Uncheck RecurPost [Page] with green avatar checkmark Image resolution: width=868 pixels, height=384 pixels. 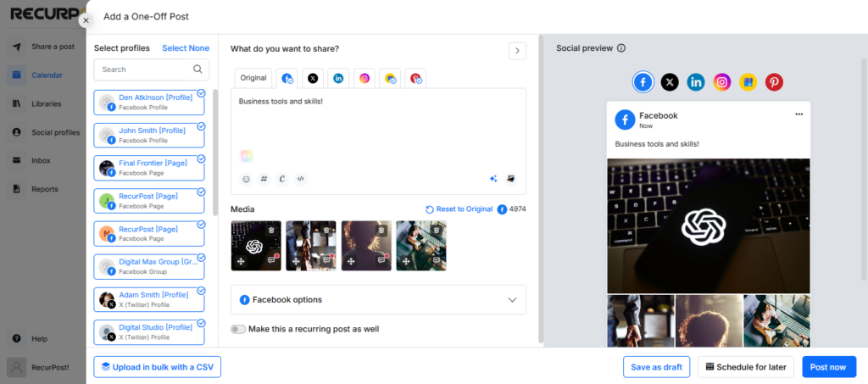[202, 192]
